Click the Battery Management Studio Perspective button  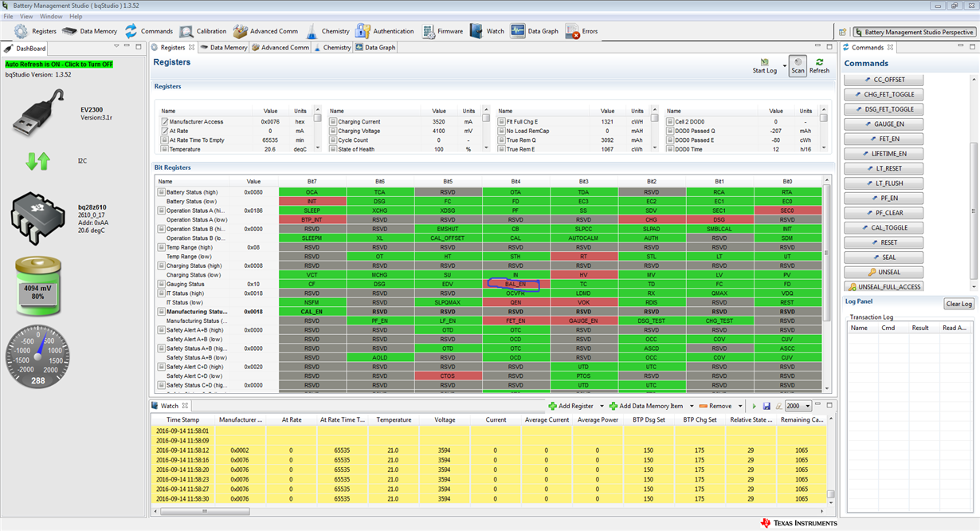(x=914, y=32)
